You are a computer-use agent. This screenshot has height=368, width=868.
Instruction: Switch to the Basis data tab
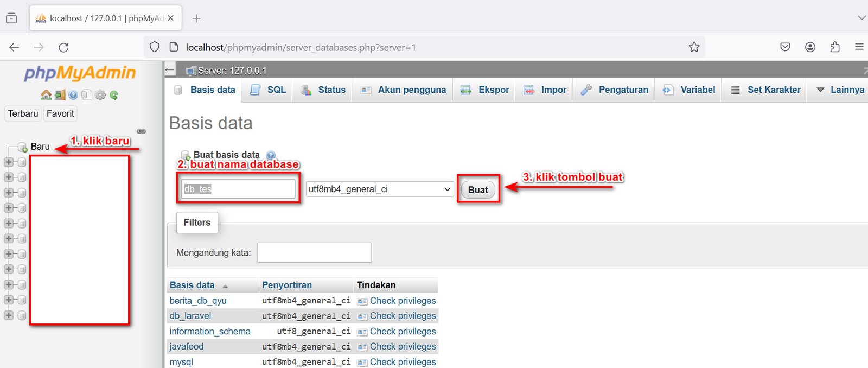(x=204, y=90)
